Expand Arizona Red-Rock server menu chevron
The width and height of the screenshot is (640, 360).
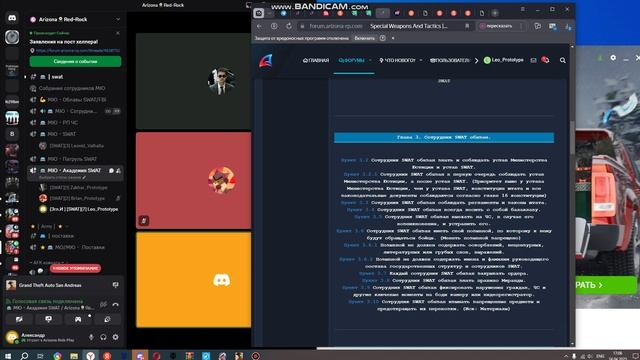click(118, 19)
